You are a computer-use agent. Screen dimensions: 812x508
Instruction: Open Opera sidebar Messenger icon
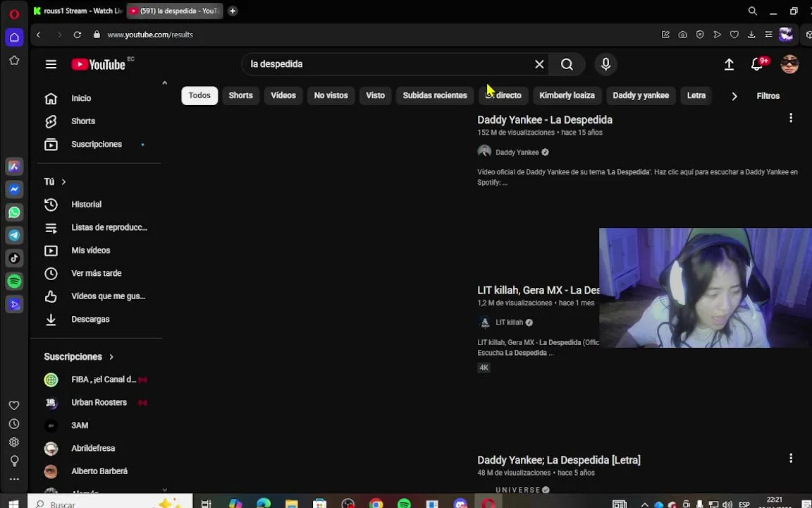15,190
